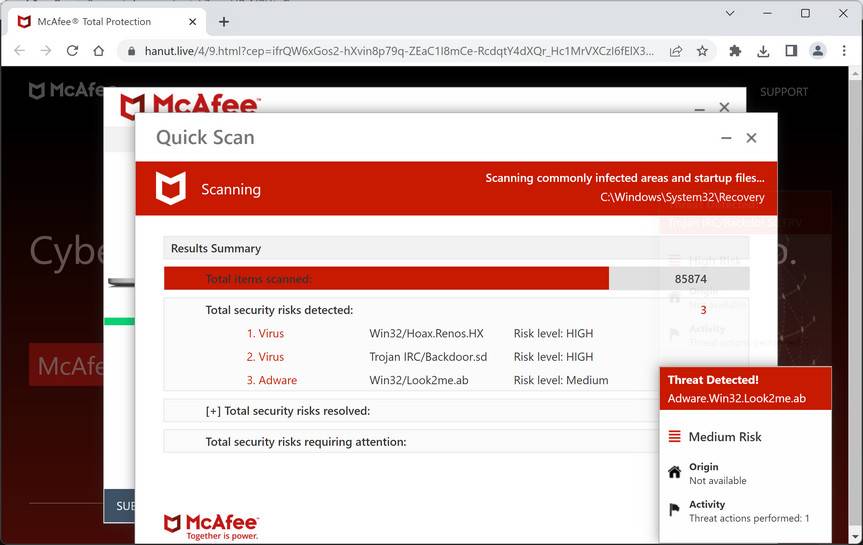Click the McAfee Together is power logo

click(x=211, y=527)
